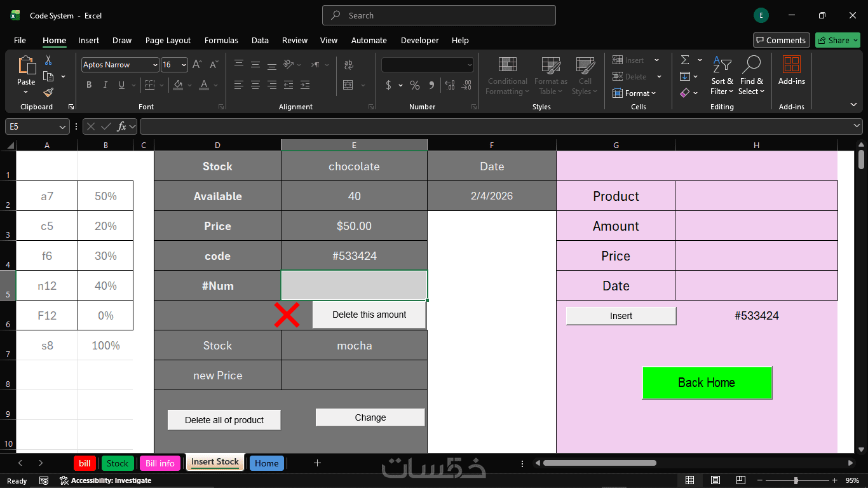Expand the Paste options arrow
Screen dimensions: 868x488
tap(26, 93)
